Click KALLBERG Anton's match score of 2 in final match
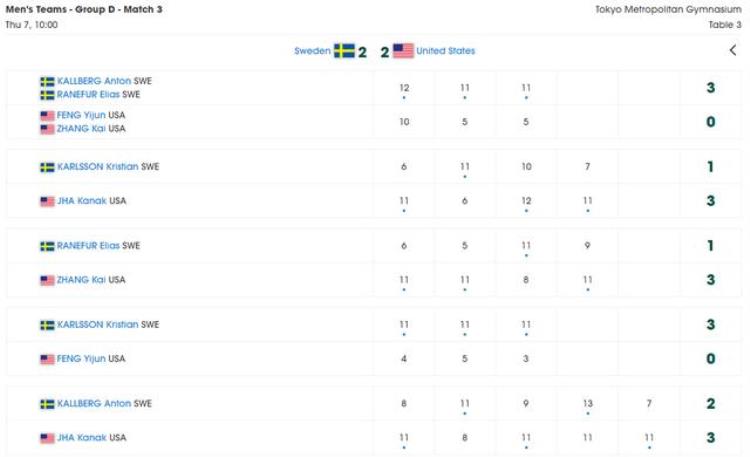 [710, 404]
